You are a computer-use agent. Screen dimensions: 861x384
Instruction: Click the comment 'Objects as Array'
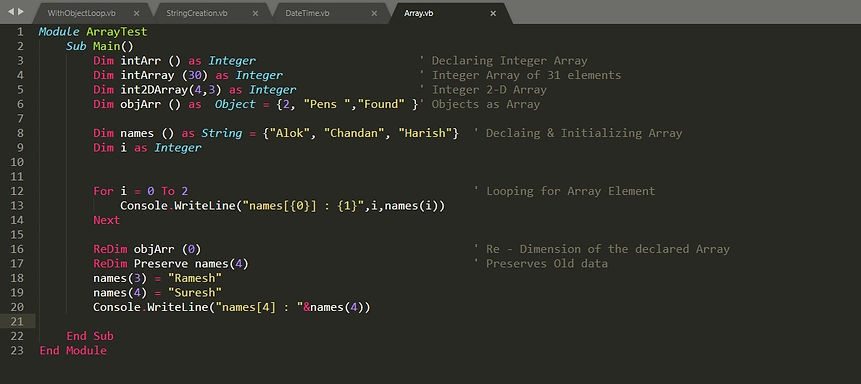coord(486,104)
